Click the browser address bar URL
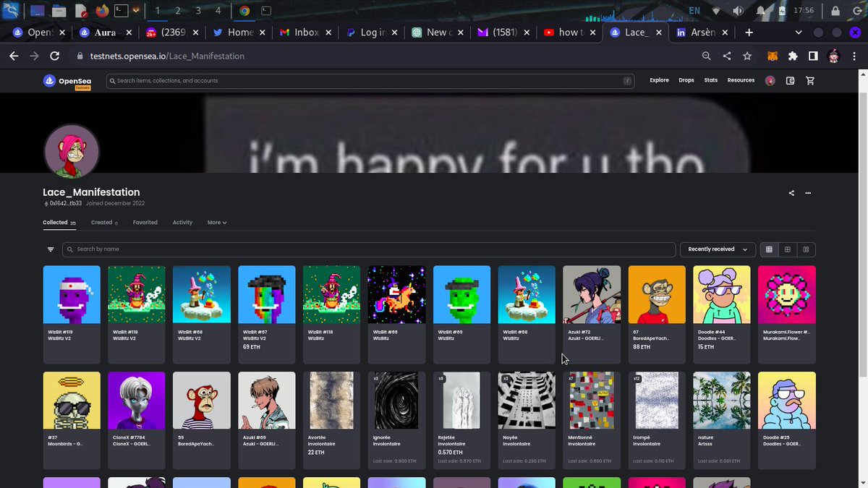The width and height of the screenshot is (868, 488). (x=167, y=56)
